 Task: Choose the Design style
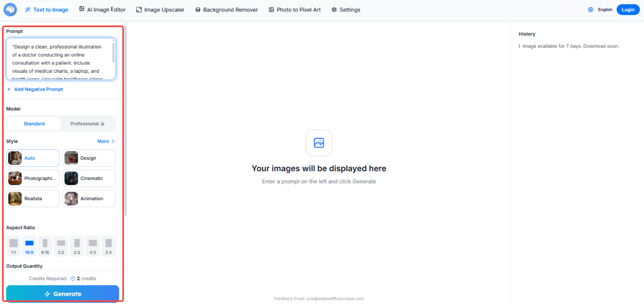point(89,158)
